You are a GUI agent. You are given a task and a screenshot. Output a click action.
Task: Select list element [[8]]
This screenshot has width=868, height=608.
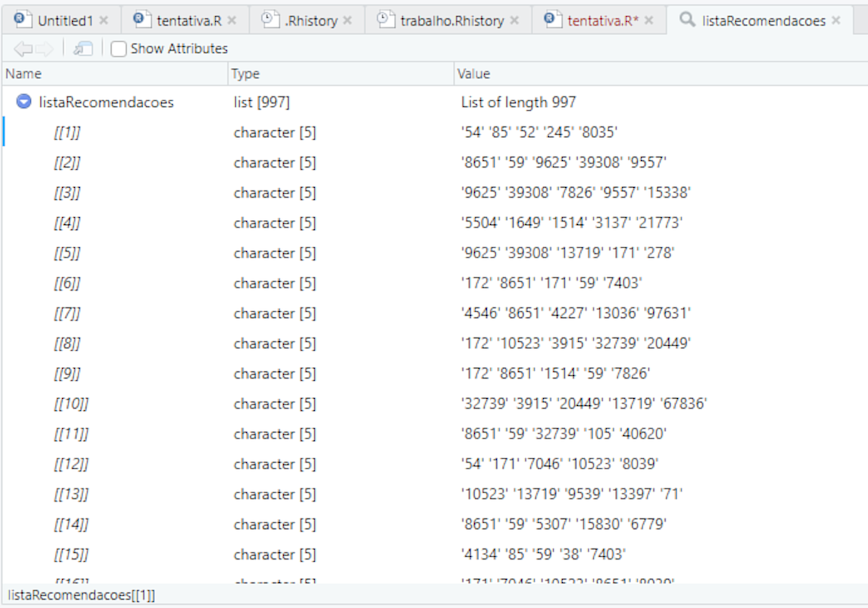click(x=435, y=343)
